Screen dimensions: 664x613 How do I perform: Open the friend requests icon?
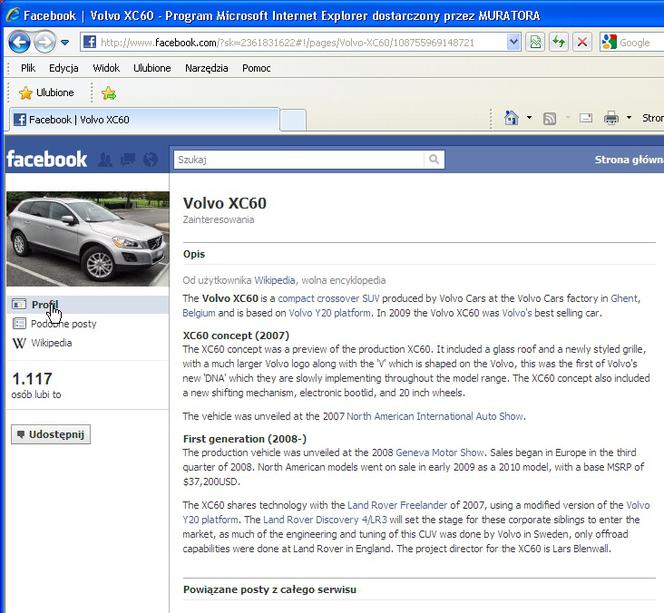tap(105, 160)
